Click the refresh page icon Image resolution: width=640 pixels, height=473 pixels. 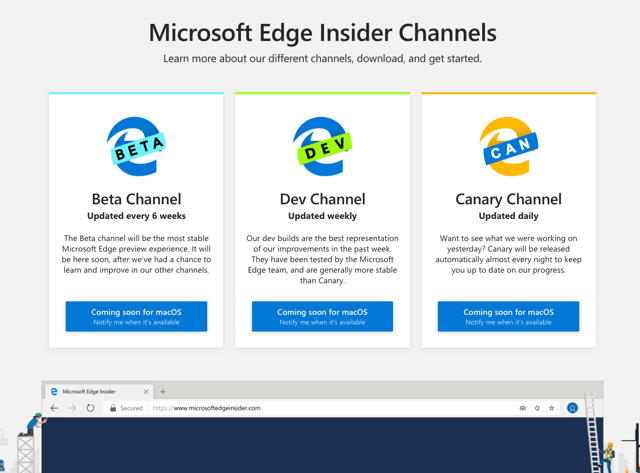tap(90, 408)
